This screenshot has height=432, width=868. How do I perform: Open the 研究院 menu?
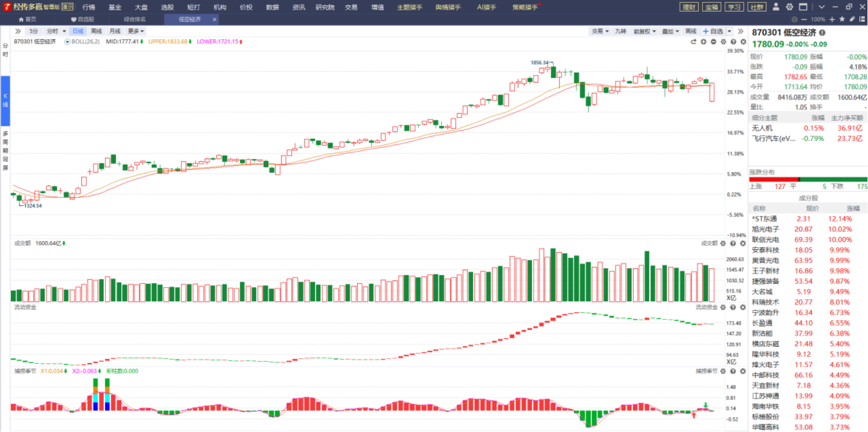click(324, 7)
